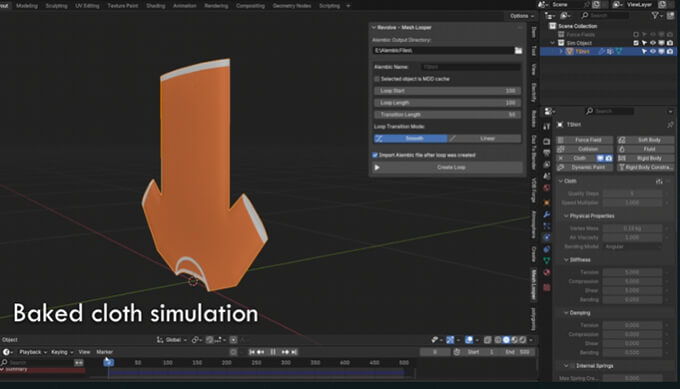Screen dimensions: 680x389
Task: Uncheck Import Alembic file after loop created
Action: (375, 155)
